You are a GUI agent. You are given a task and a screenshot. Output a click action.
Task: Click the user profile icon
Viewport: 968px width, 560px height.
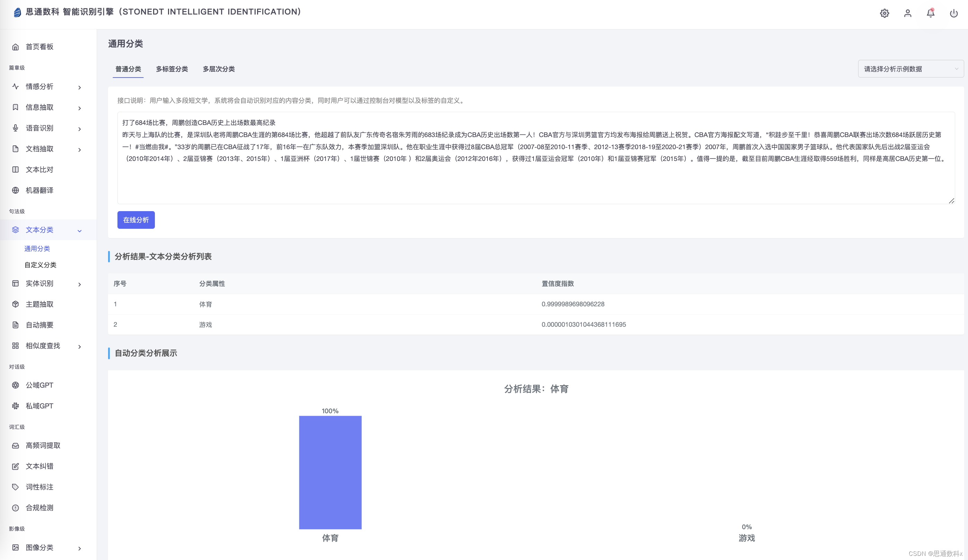tap(907, 13)
